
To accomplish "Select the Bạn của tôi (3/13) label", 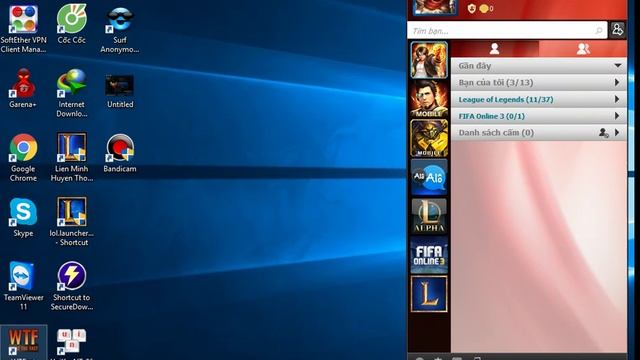I will click(x=496, y=82).
